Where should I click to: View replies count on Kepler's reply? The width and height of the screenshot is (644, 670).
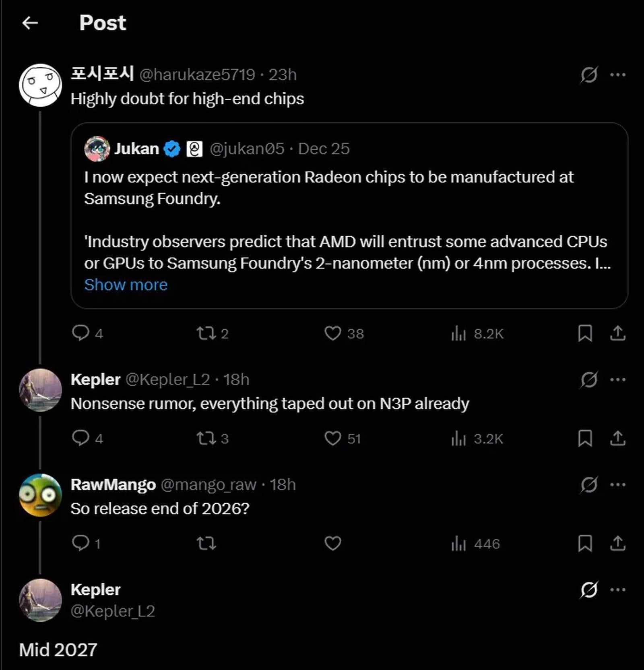tap(86, 439)
